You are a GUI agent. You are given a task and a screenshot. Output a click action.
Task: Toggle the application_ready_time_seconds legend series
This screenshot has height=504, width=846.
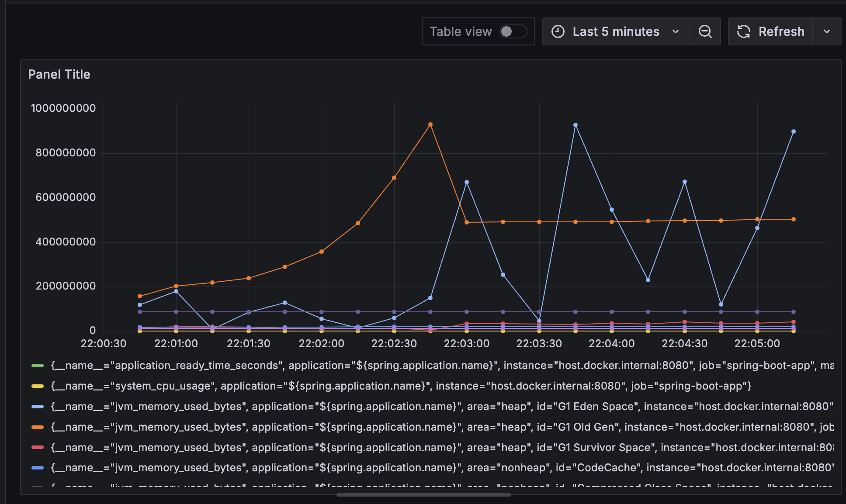point(442,366)
